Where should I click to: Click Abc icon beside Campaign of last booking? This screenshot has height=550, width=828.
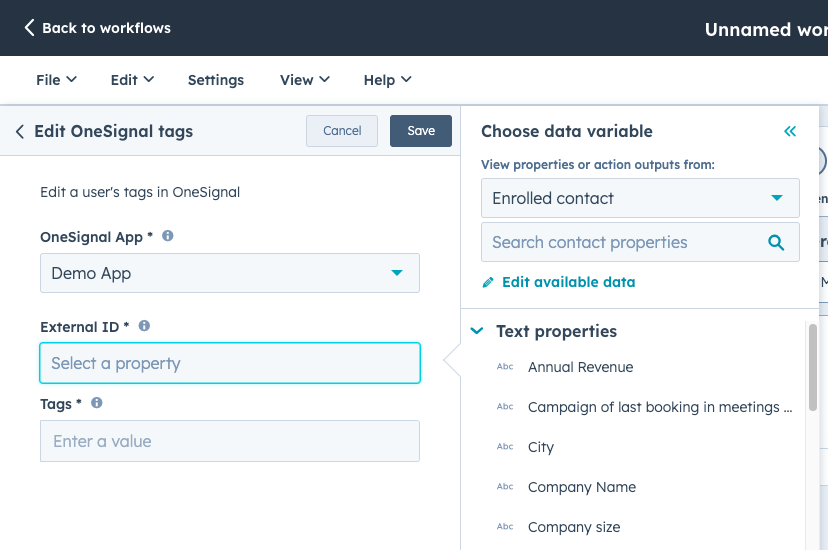pos(505,406)
